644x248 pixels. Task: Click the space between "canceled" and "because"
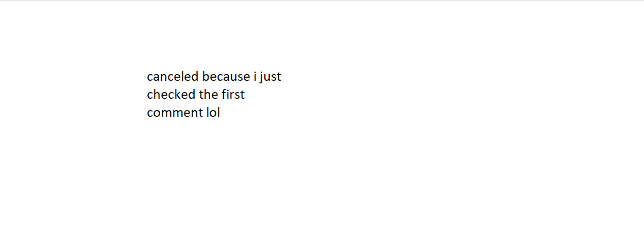tap(200, 77)
